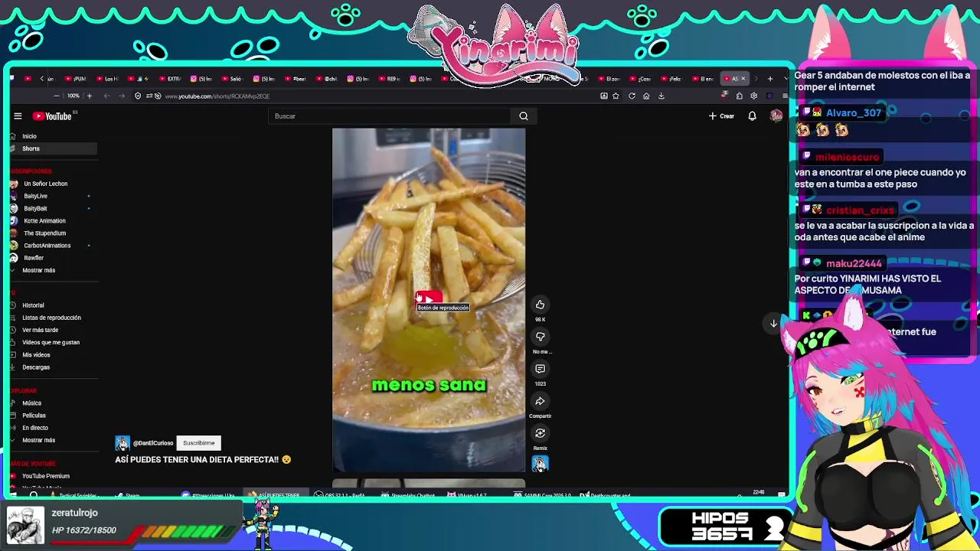980x551 pixels.
Task: Open Mis videos in sidebar
Action: point(36,355)
